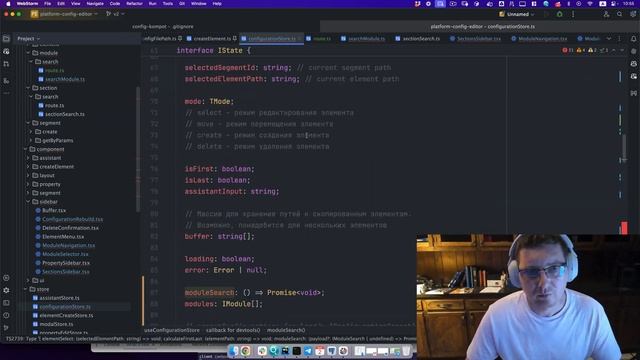Open the Navigate menu
This screenshot has height=360, width=640.
coord(95,4)
